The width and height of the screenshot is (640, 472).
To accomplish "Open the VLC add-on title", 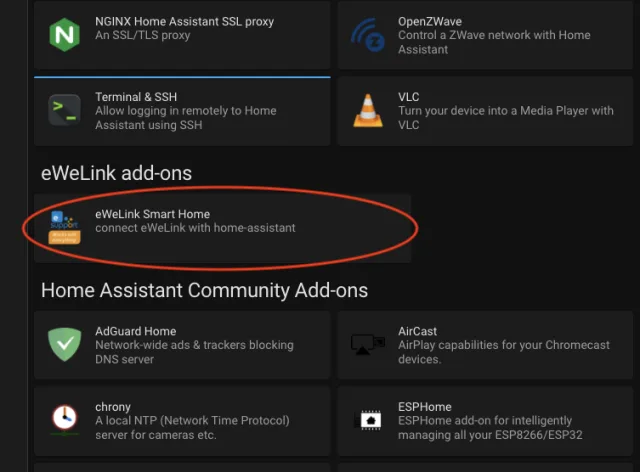I will (409, 97).
